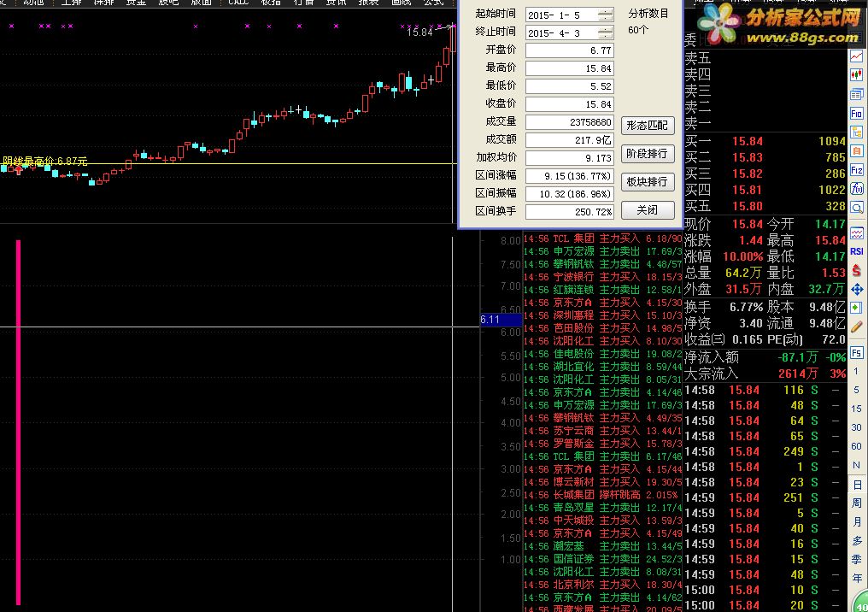Click the green arrow export icon
Image resolution: width=868 pixels, height=612 pixels.
[x=856, y=308]
